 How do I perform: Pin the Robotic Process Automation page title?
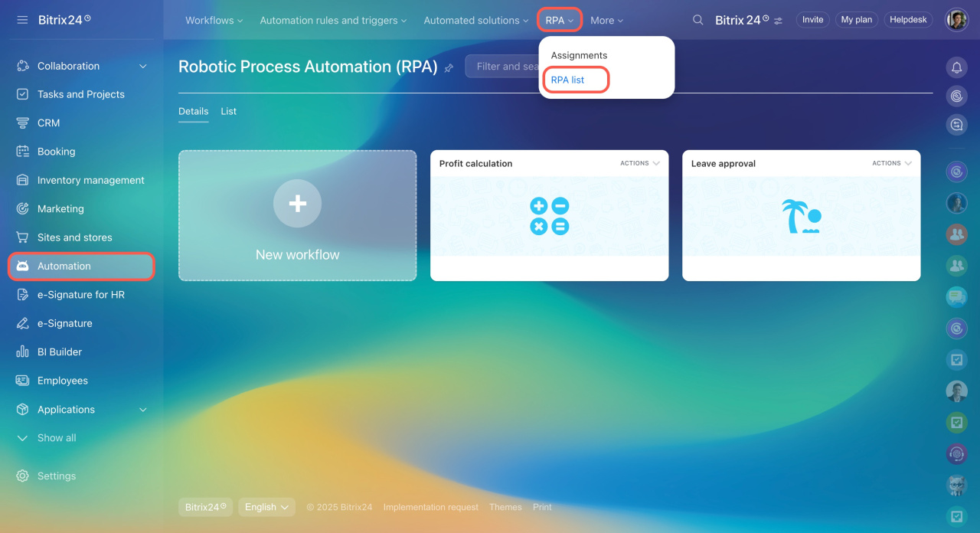pyautogui.click(x=449, y=67)
